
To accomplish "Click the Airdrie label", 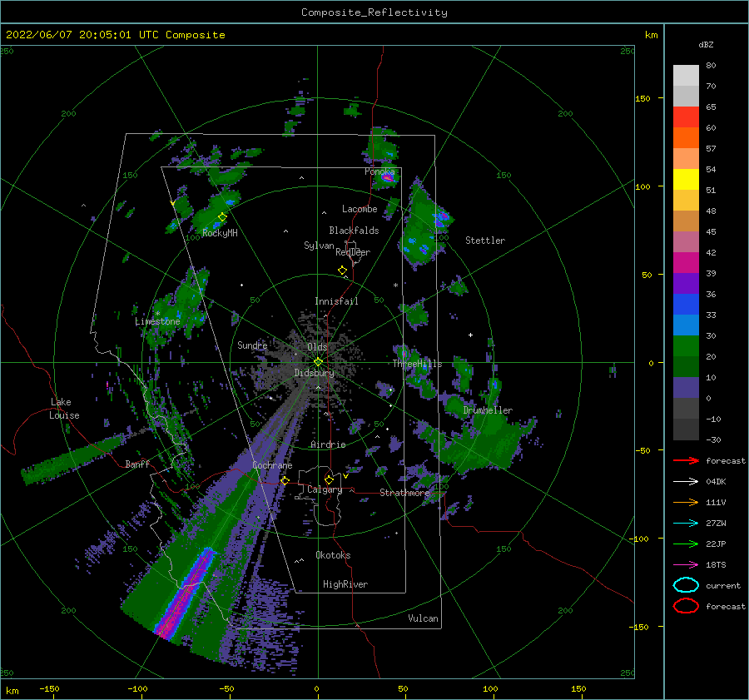I will pyautogui.click(x=328, y=444).
